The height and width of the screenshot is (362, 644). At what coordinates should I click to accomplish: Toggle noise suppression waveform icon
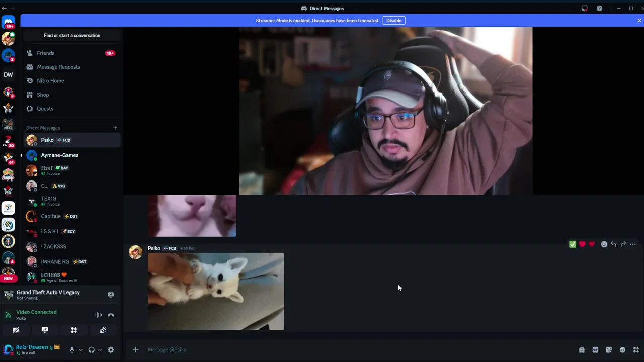tap(99, 315)
